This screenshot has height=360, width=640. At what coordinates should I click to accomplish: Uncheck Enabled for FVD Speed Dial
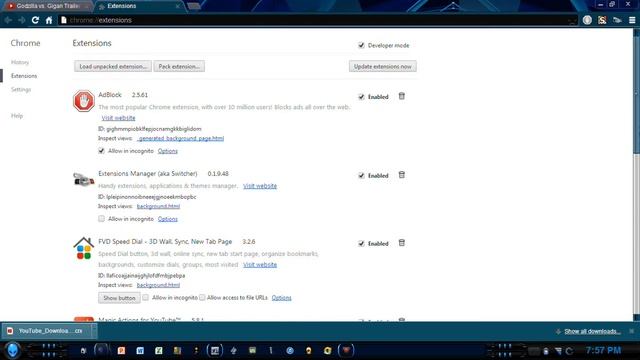click(361, 243)
